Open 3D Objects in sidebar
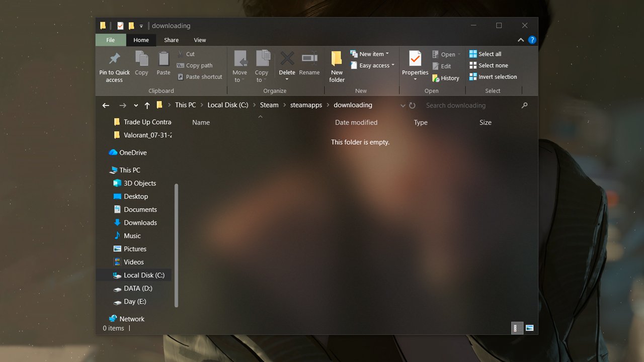The width and height of the screenshot is (644, 362). coord(135,183)
